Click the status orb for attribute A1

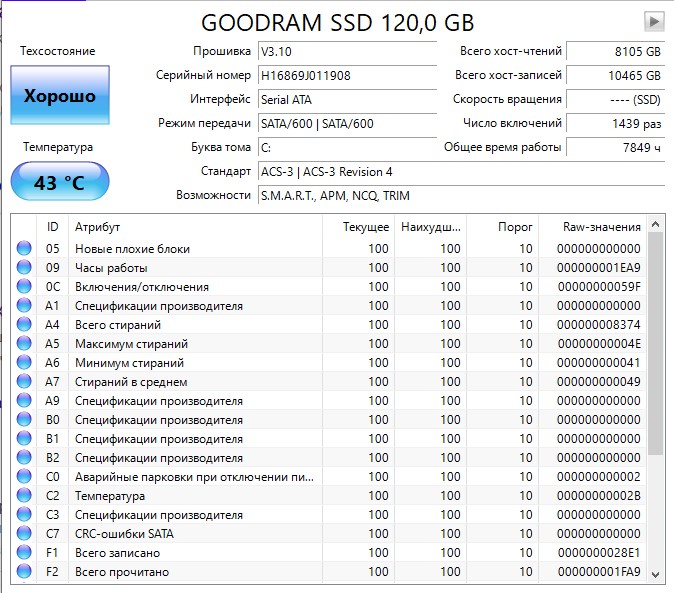pyautogui.click(x=24, y=305)
